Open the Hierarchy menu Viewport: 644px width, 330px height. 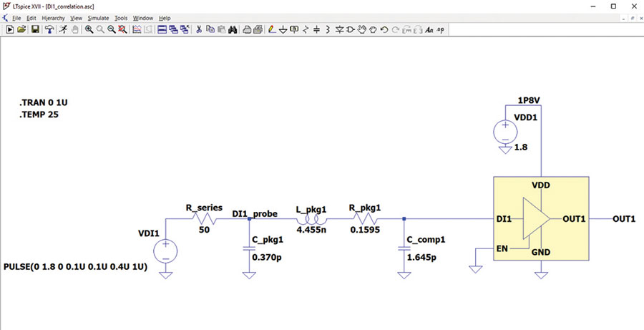[53, 18]
